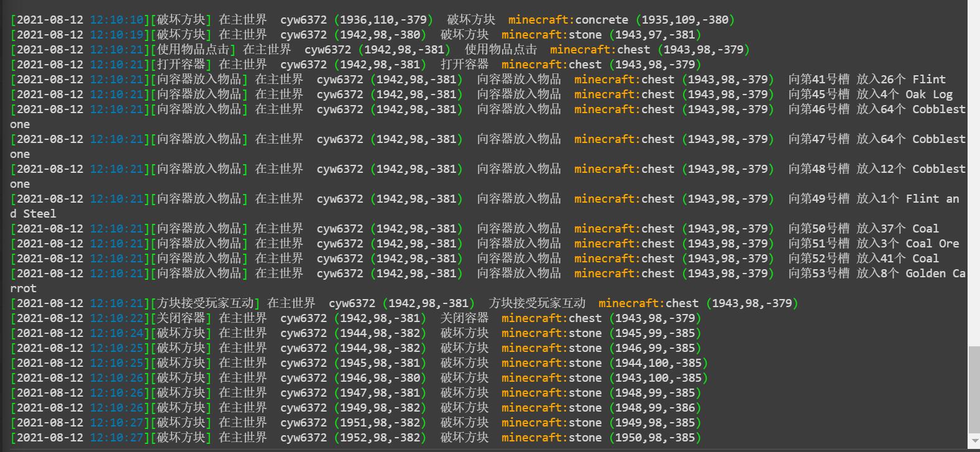980x452 pixels.
Task: Click coordinates "(1943,100,-385)"
Action: (x=658, y=378)
